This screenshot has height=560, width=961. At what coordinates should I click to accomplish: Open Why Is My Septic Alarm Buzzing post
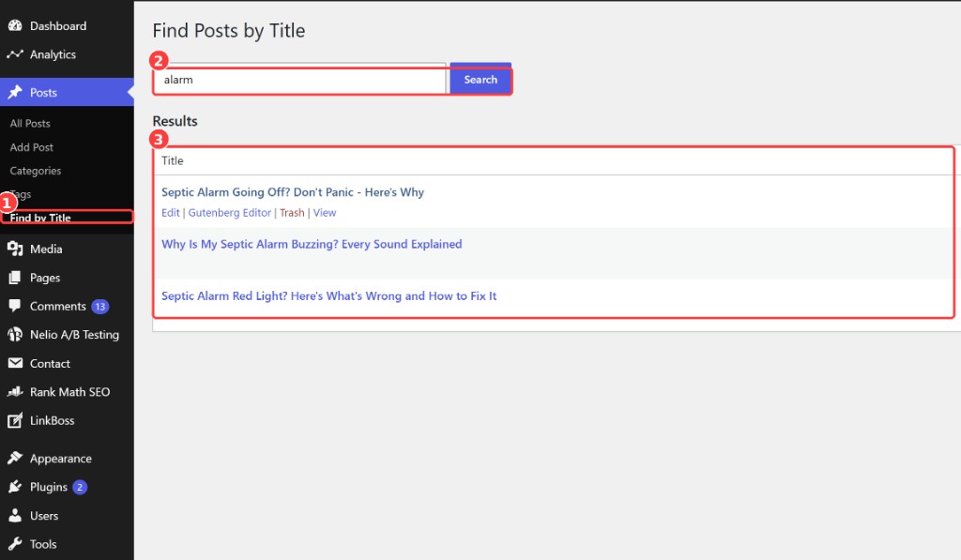(312, 244)
